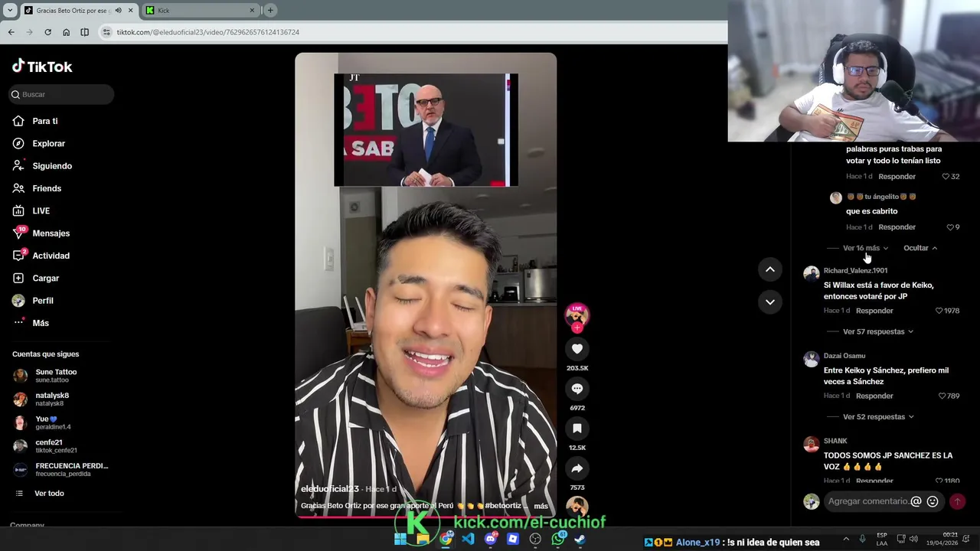Open emoji picker in comment box
980x551 pixels.
coord(933,501)
